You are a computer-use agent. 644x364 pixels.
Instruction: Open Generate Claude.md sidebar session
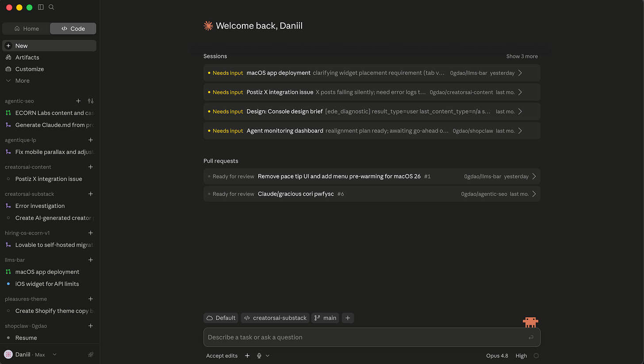coord(49,125)
